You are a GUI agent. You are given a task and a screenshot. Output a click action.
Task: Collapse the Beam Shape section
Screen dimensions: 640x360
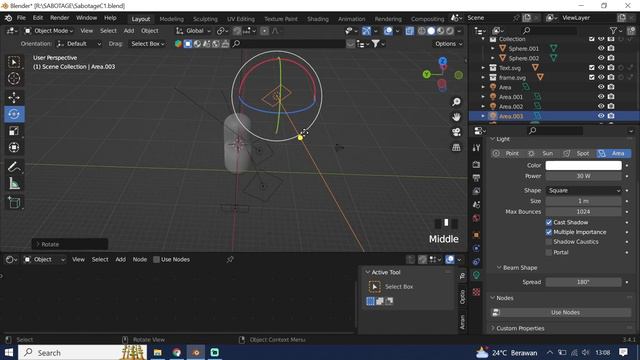click(x=499, y=268)
